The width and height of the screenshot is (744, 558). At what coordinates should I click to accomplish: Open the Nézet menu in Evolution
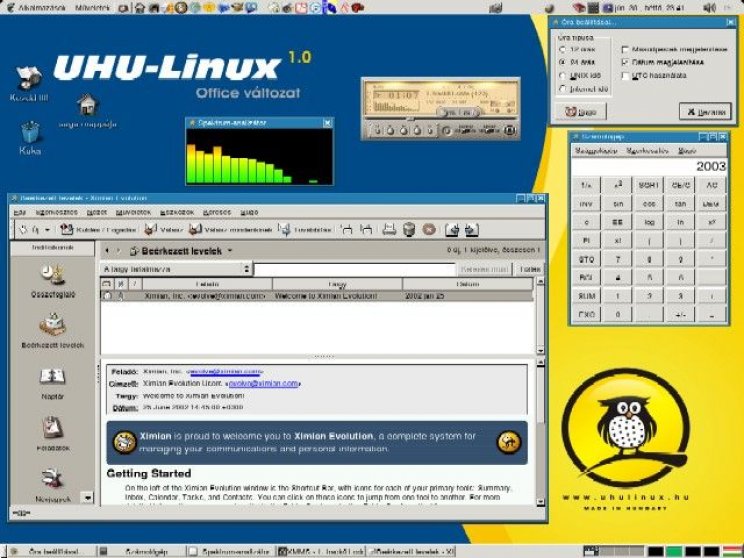(97, 212)
